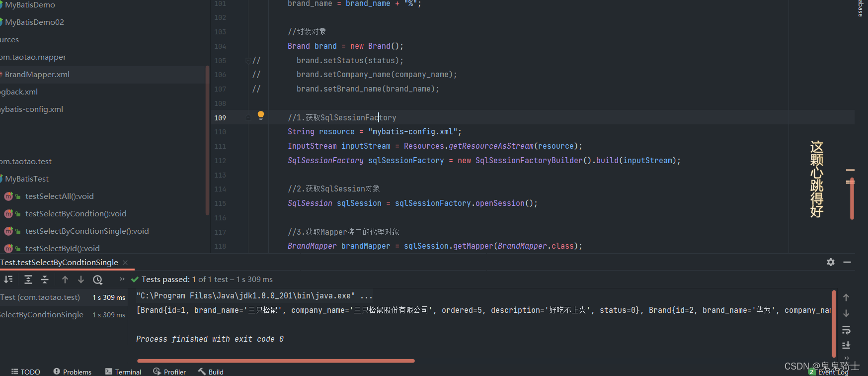The width and height of the screenshot is (868, 376).
Task: Open test history clock icon
Action: pos(98,280)
